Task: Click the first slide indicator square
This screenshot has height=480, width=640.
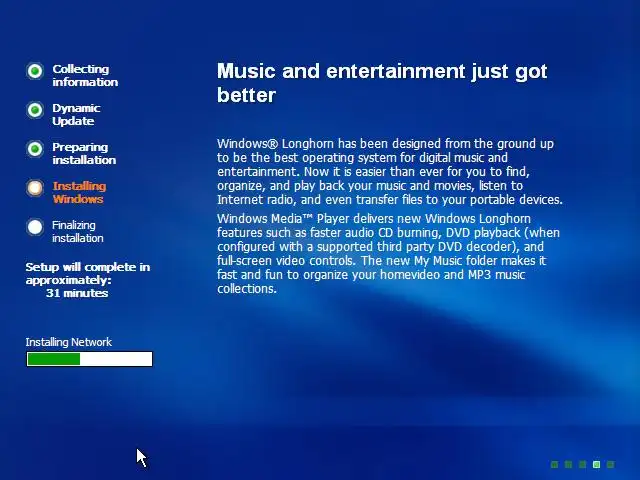Action: (x=554, y=464)
